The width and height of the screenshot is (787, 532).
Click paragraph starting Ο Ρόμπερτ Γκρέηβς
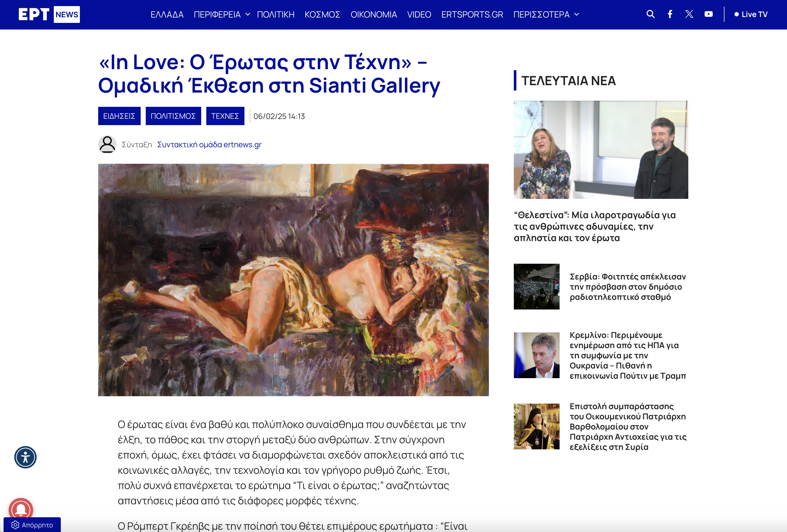click(293, 526)
